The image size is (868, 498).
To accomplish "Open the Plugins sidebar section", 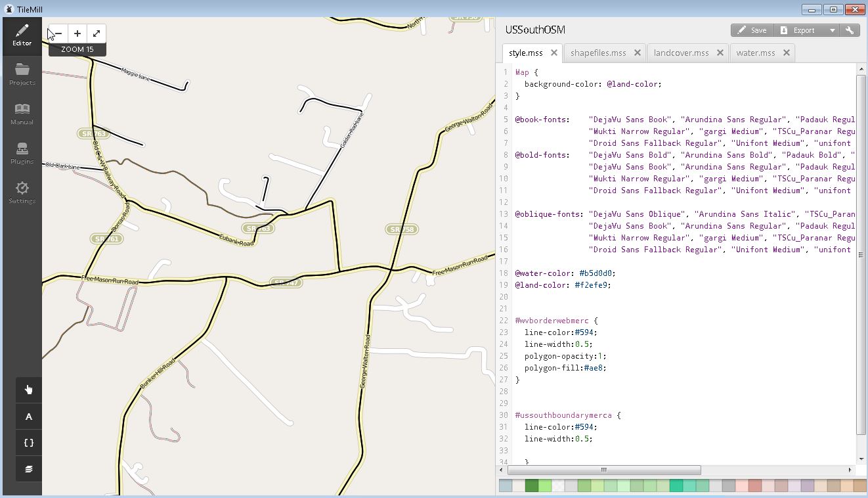I will (22, 153).
